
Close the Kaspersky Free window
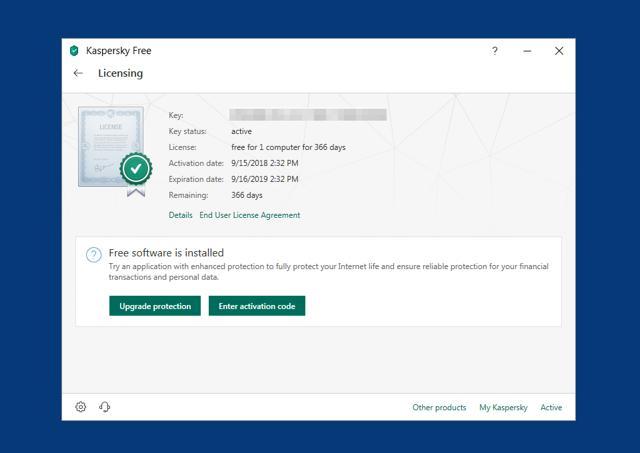[x=559, y=51]
